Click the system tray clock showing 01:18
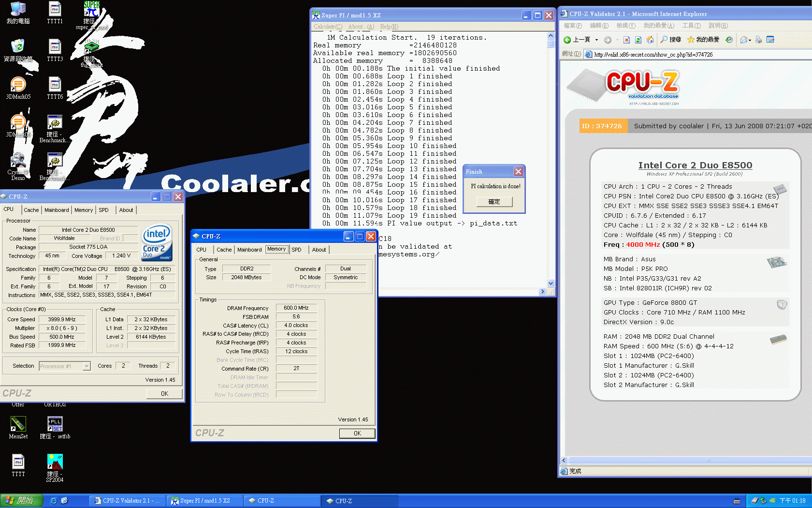The height and width of the screenshot is (508, 812). [x=792, y=501]
